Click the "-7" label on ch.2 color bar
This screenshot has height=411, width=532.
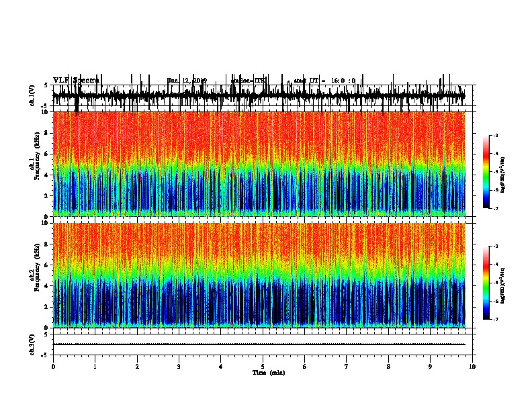tap(495, 319)
